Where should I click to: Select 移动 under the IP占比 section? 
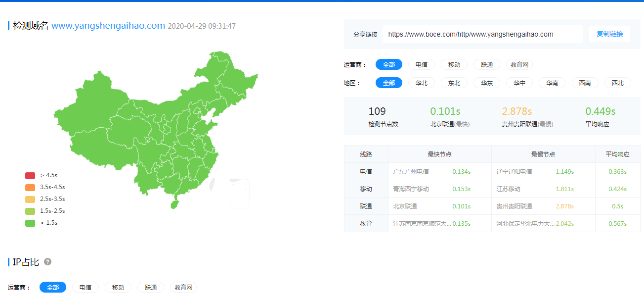click(x=118, y=287)
